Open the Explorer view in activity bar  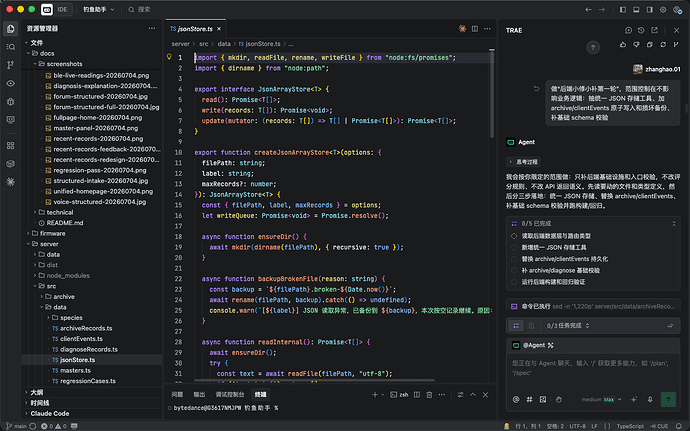pyautogui.click(x=11, y=29)
